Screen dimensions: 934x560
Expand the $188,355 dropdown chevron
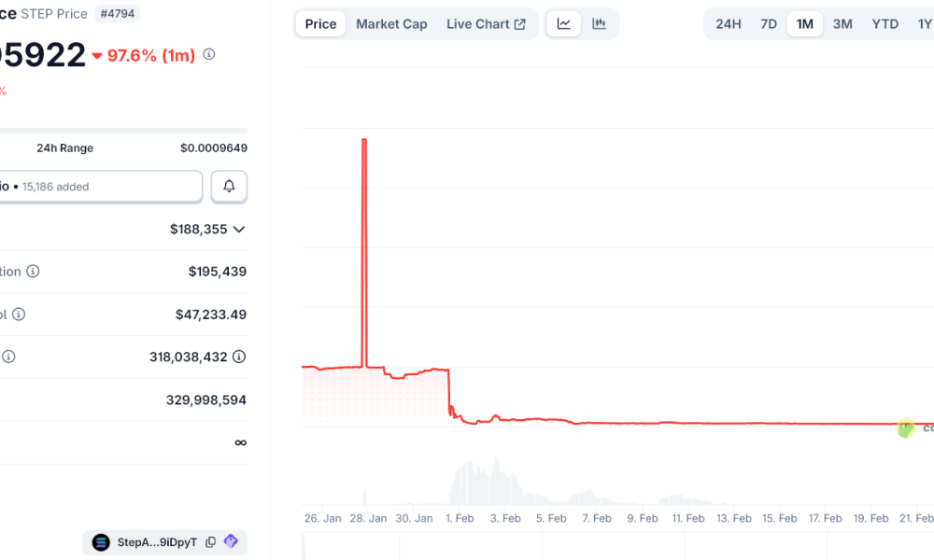click(x=238, y=229)
